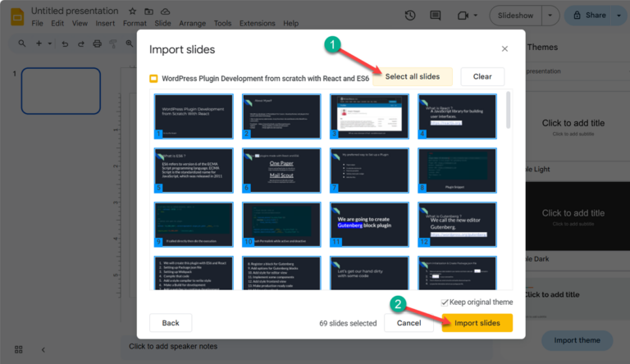630x364 pixels.
Task: Deselect import slide 5 What is ES6
Action: [194, 171]
